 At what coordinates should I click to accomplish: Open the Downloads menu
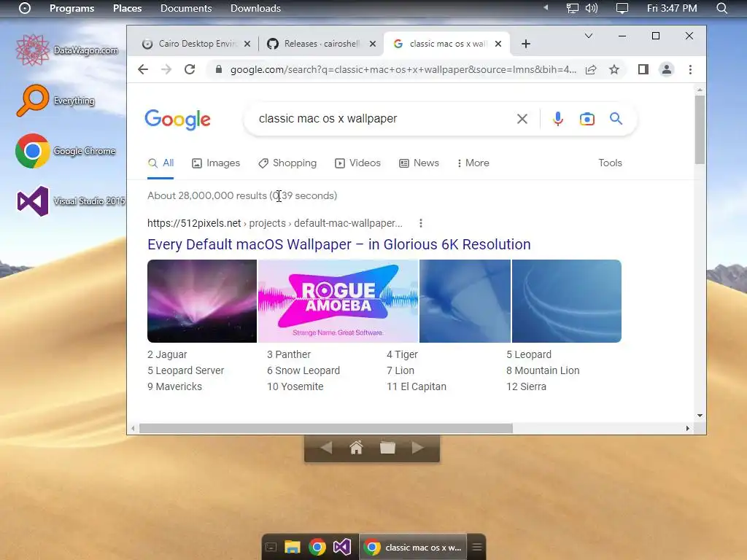pos(255,8)
